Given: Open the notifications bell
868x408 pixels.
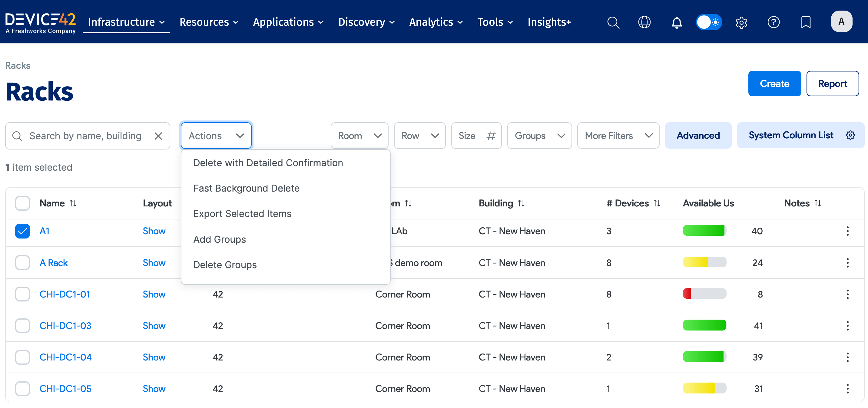Looking at the screenshot, I should pos(677,22).
